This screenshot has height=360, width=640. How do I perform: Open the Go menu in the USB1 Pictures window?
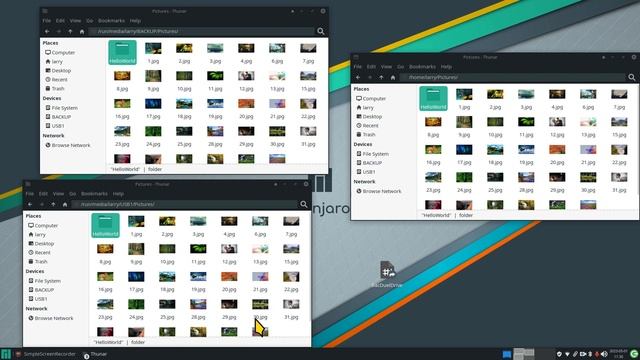[72, 193]
